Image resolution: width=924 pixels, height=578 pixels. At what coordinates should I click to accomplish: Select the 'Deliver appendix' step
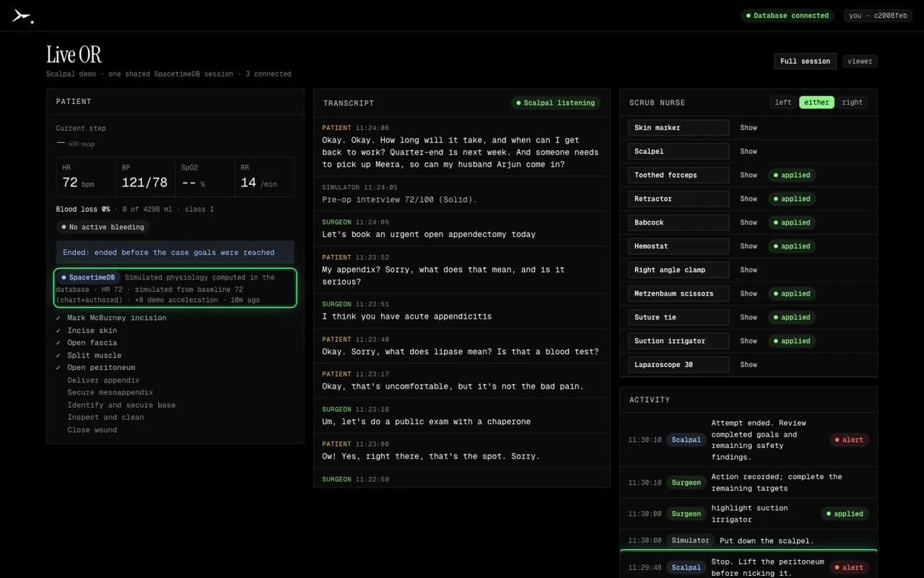tap(103, 380)
